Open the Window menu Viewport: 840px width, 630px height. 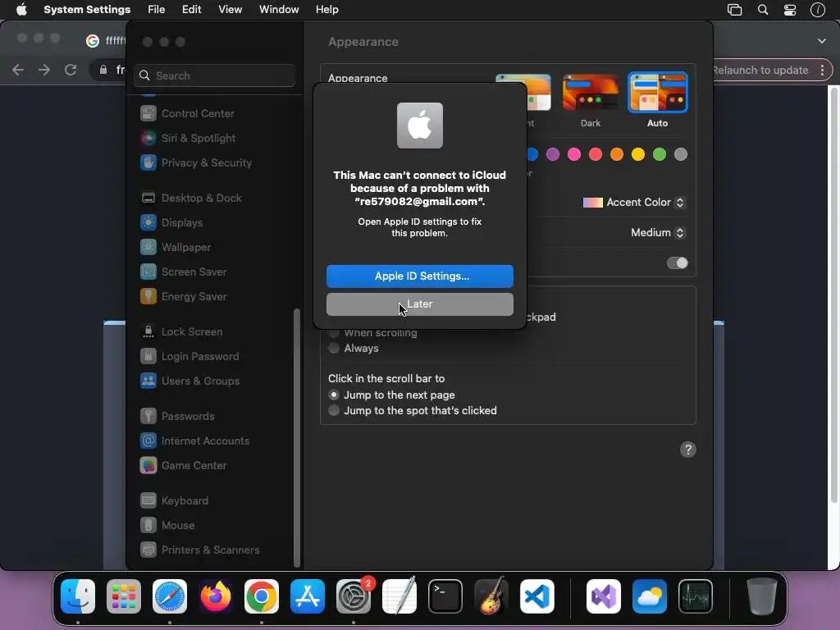279,10
